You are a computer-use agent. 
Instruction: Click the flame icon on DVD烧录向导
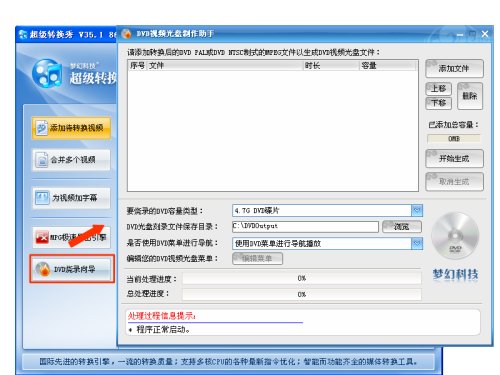coord(43,269)
